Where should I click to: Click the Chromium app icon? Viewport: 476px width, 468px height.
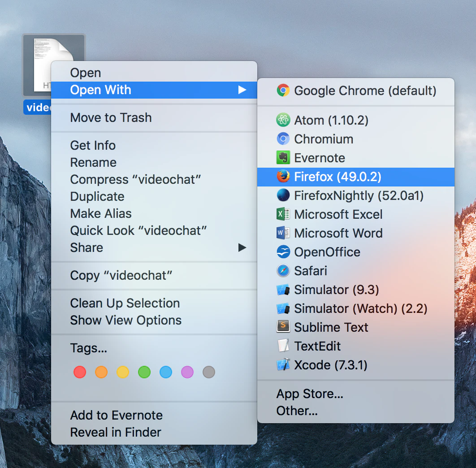[283, 139]
